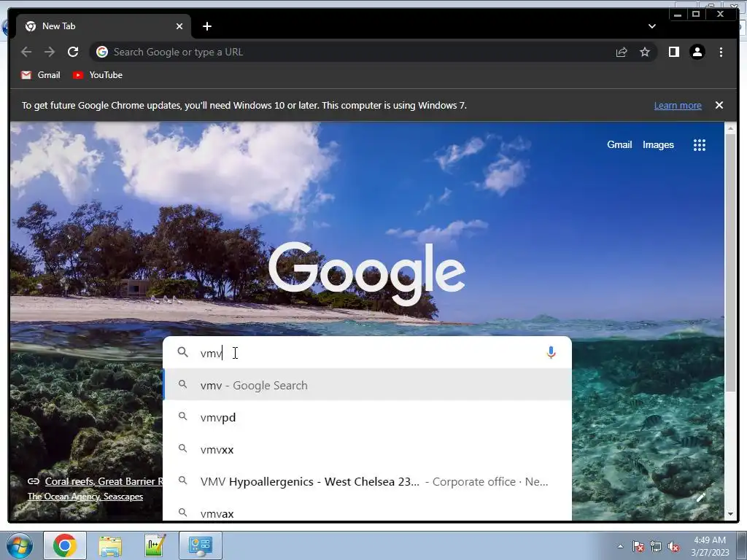Select the vmvpd suggestion
The image size is (747, 560).
(x=367, y=417)
